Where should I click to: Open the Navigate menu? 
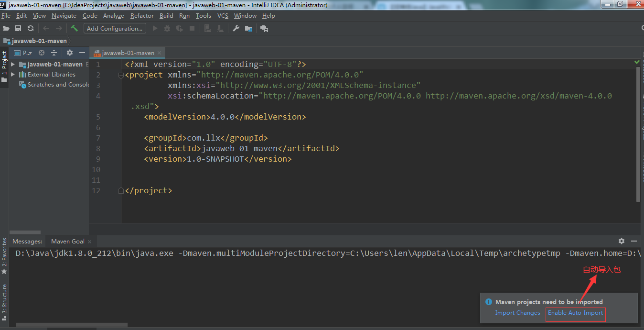pos(64,15)
